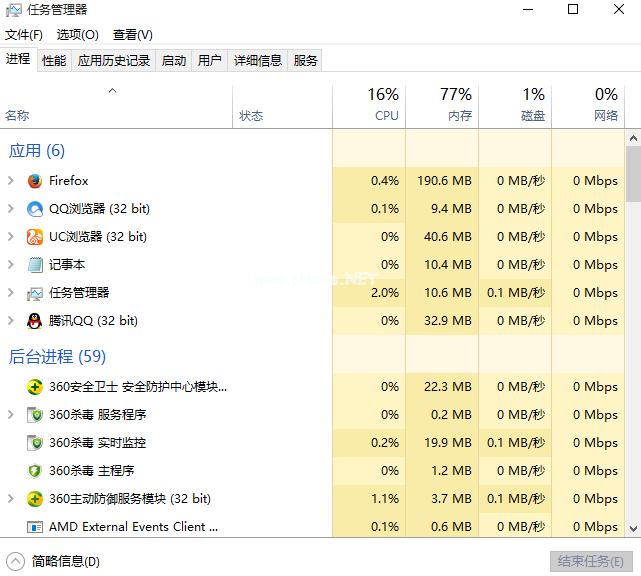Select the QQ浏览器 icon in the list
This screenshot has width=641, height=576.
[35, 209]
